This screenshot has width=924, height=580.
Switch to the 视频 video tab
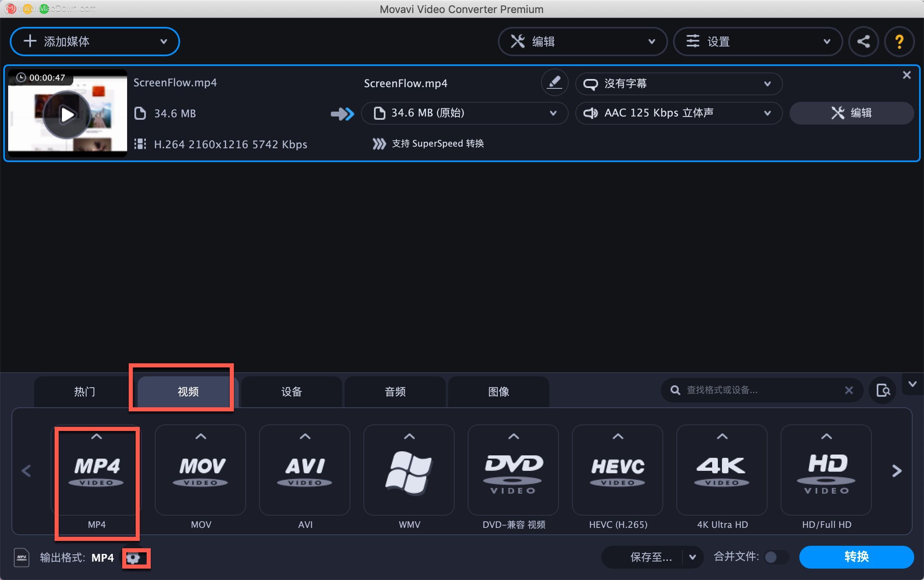pos(188,392)
